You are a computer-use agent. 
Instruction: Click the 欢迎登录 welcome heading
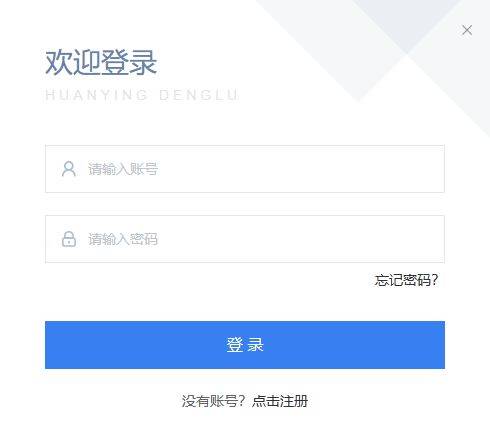pos(101,62)
